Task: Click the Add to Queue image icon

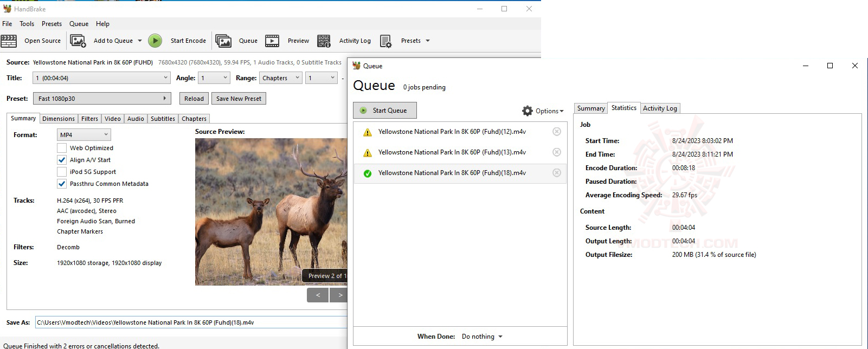Action: pyautogui.click(x=78, y=41)
